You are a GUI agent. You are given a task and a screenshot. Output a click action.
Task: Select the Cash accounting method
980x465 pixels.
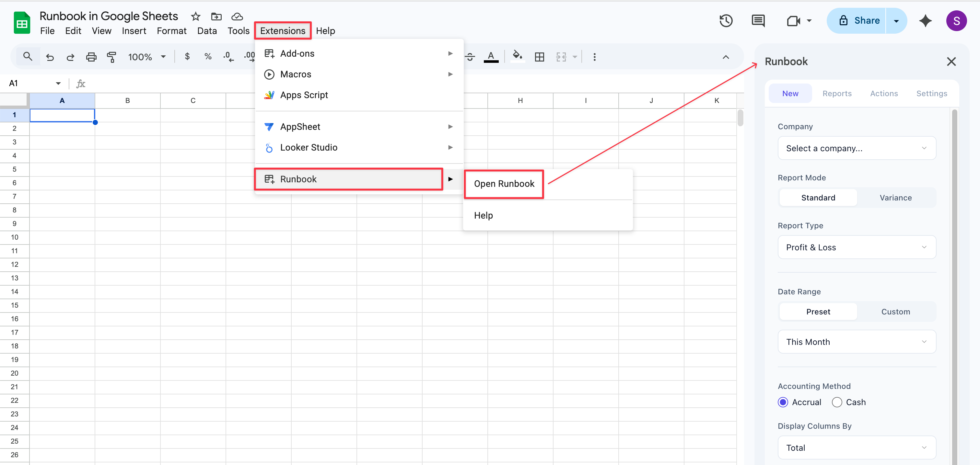coord(837,402)
